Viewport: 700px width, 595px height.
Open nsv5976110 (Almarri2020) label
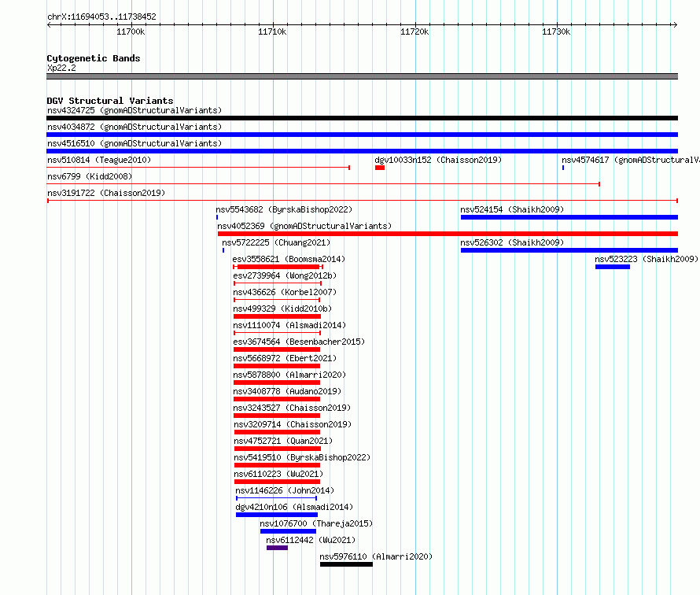[376, 556]
